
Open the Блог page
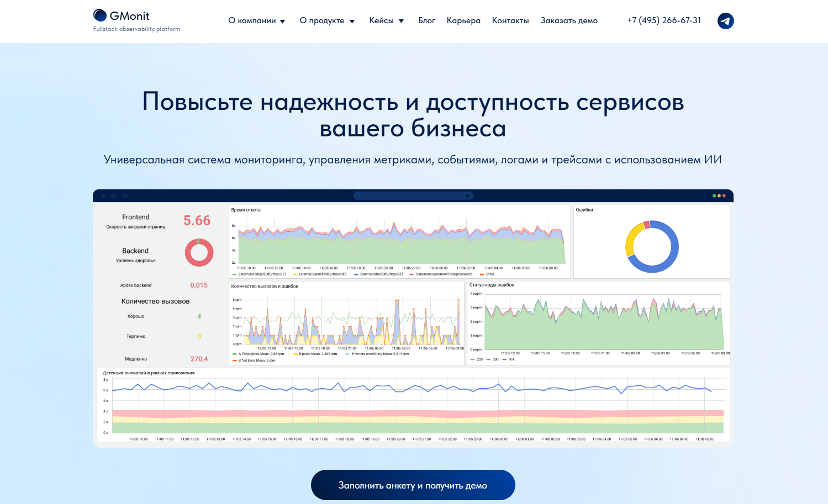pos(426,20)
